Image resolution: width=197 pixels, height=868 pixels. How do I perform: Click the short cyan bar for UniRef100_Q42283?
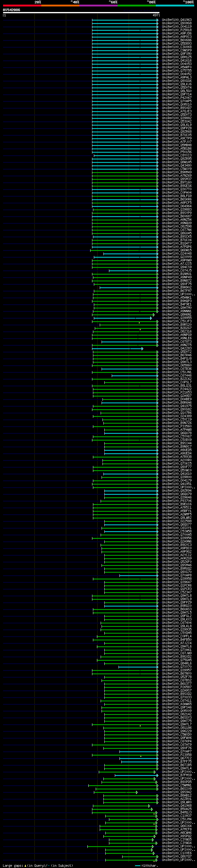point(118,349)
